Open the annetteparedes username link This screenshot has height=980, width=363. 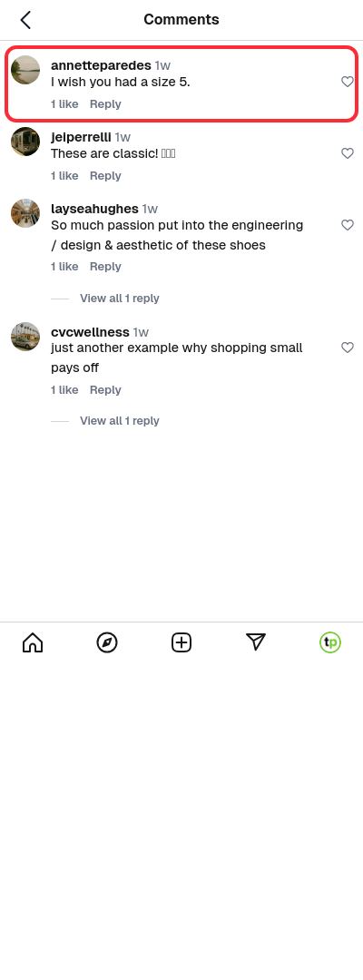pyautogui.click(x=102, y=65)
